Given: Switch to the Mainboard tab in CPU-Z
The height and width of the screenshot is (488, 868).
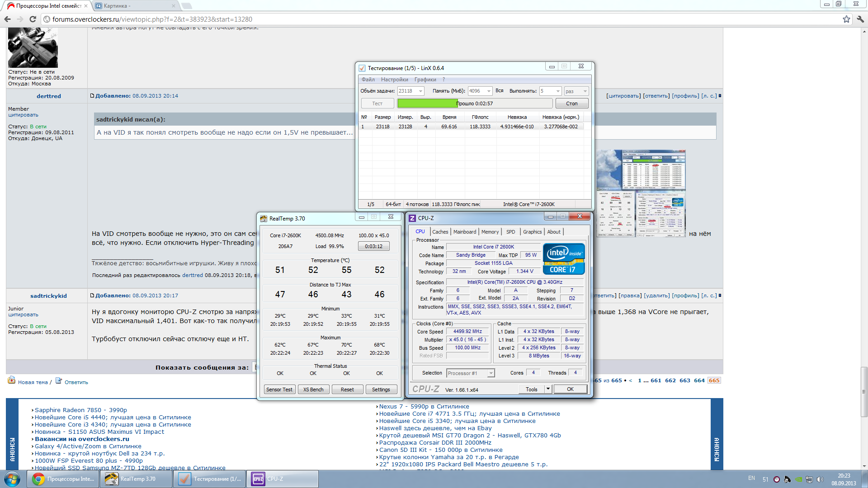Looking at the screenshot, I should click(x=465, y=232).
